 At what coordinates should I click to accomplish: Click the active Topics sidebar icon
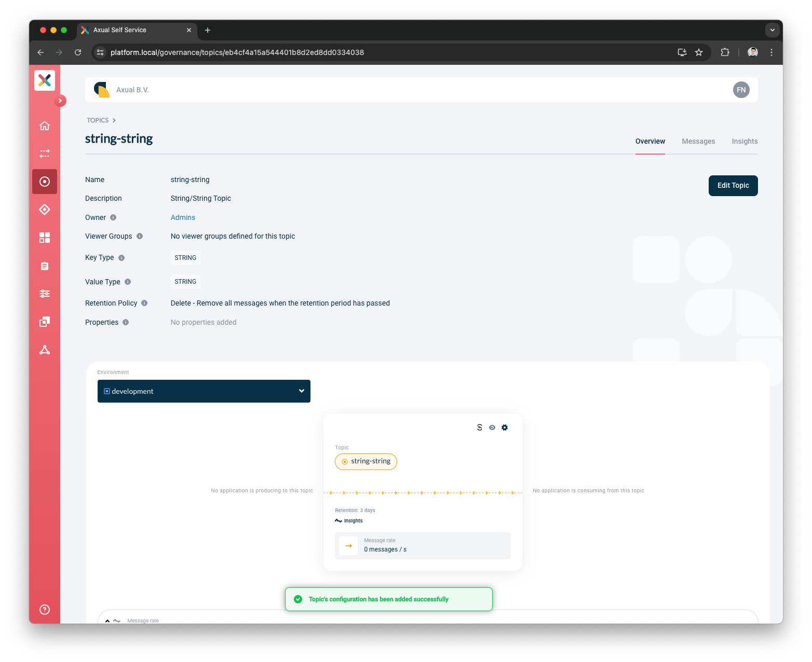pos(45,182)
